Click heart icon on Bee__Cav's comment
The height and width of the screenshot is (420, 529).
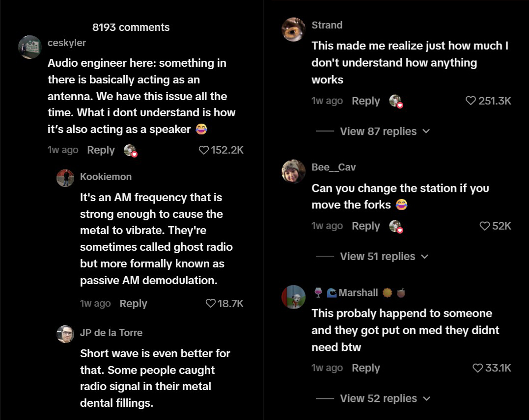[484, 226]
